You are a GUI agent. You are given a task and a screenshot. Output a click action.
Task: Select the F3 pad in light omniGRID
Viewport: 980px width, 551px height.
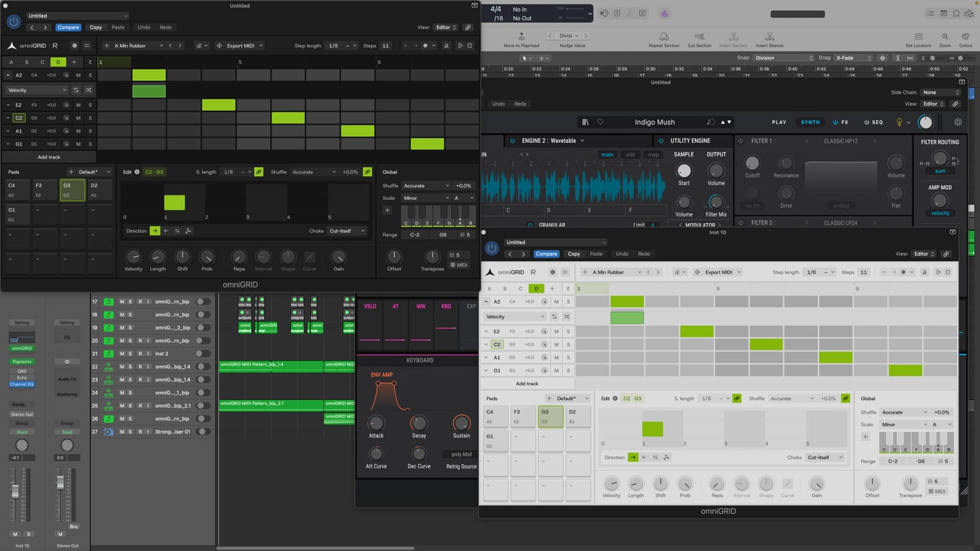(523, 416)
